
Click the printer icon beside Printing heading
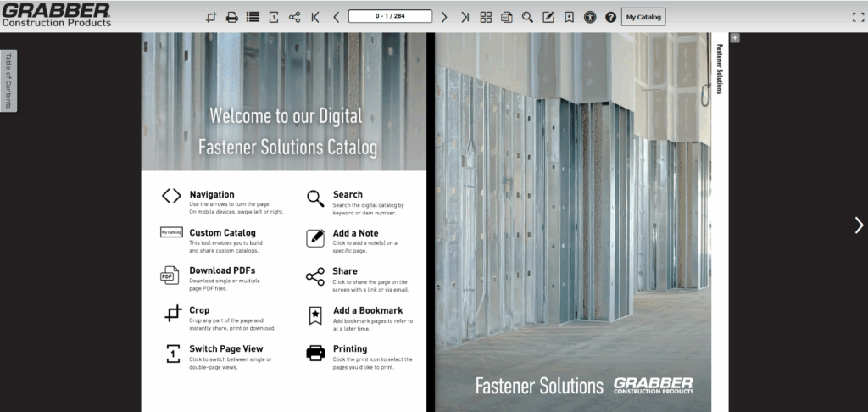pyautogui.click(x=315, y=353)
